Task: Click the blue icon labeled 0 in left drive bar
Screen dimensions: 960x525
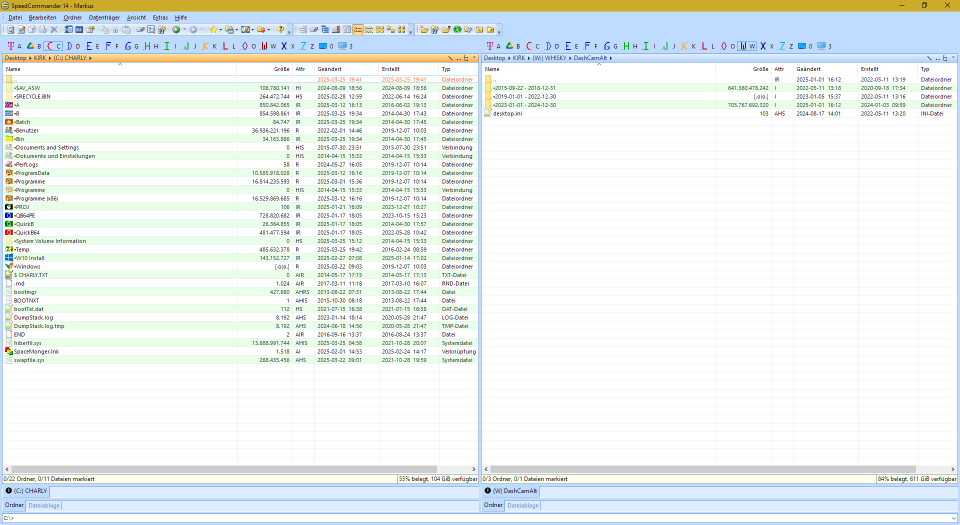Action: pyautogui.click(x=323, y=46)
